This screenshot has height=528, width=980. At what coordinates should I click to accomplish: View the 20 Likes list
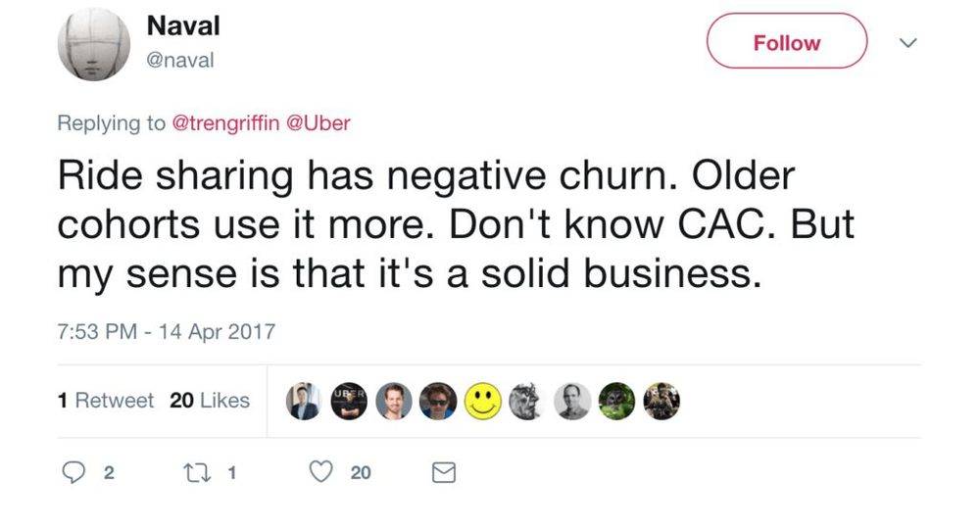[210, 400]
